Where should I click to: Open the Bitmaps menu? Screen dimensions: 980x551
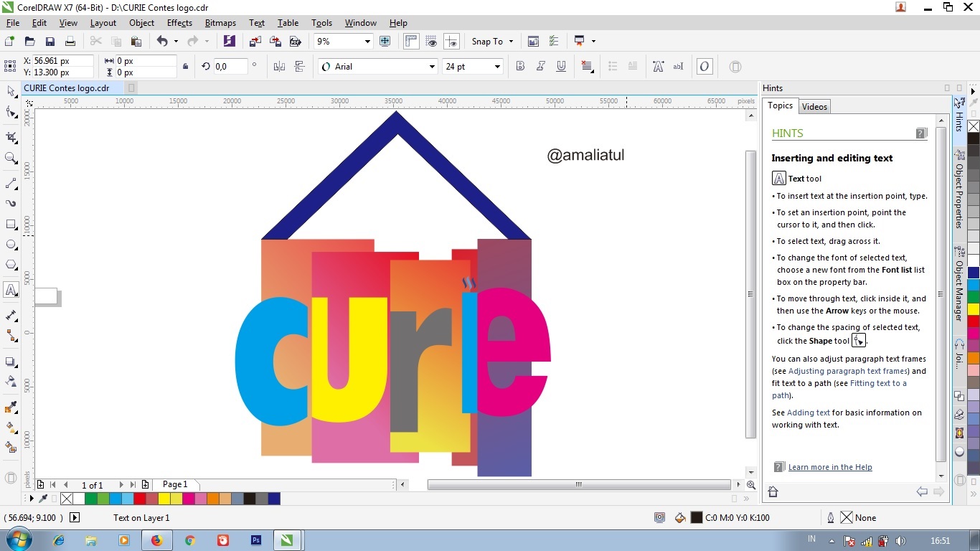[220, 23]
